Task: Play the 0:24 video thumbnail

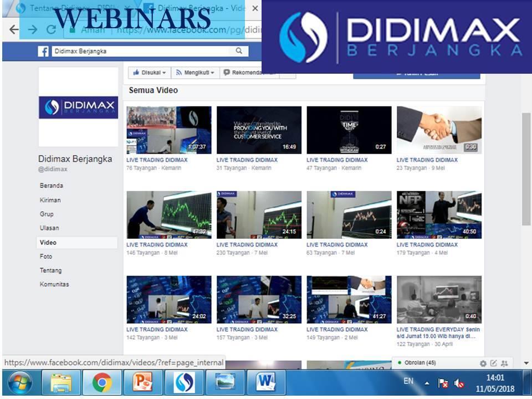Action: point(349,215)
